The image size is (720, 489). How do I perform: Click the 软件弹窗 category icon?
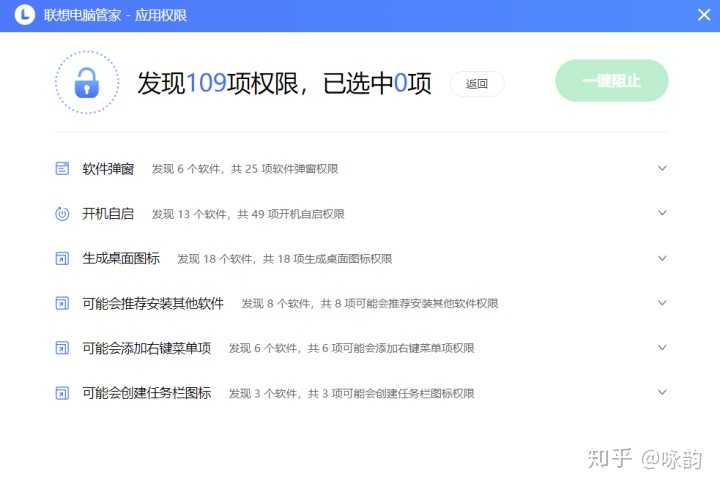62,169
